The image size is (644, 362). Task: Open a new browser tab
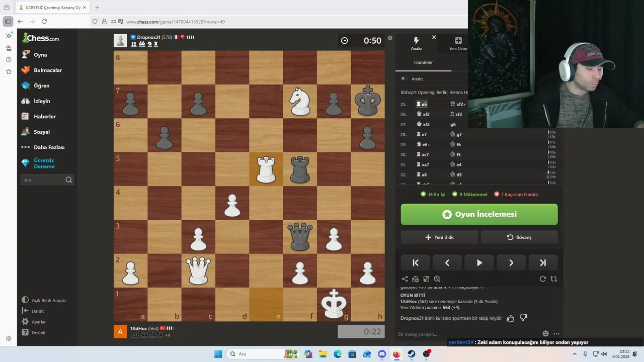(97, 8)
